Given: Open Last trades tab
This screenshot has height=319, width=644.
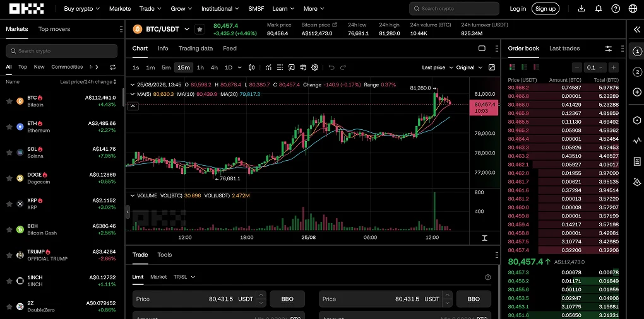Looking at the screenshot, I should tap(564, 49).
